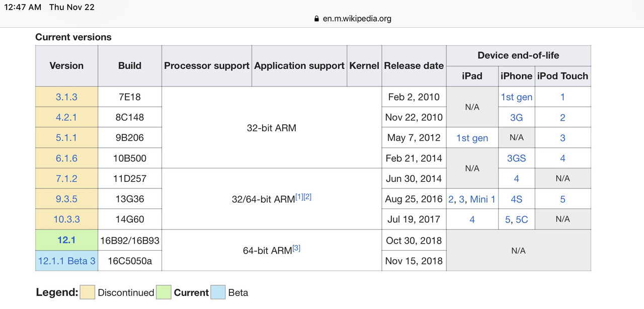Open the iPad 2 link in 9.3.5 row

coord(451,199)
